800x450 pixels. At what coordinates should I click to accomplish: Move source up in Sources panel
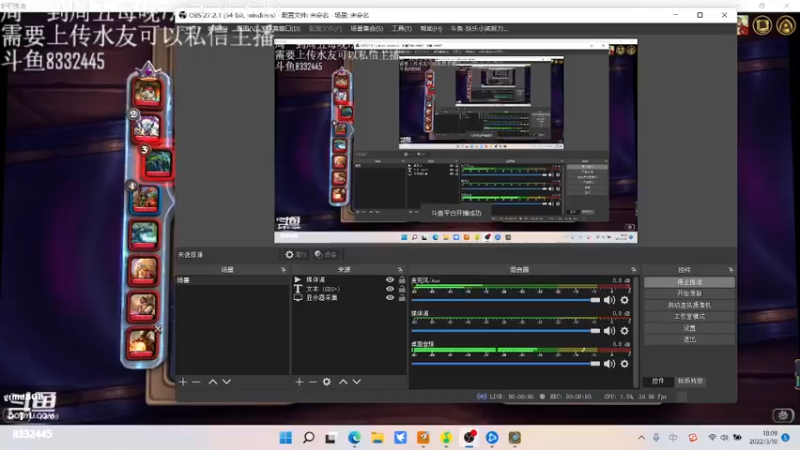[x=343, y=382]
